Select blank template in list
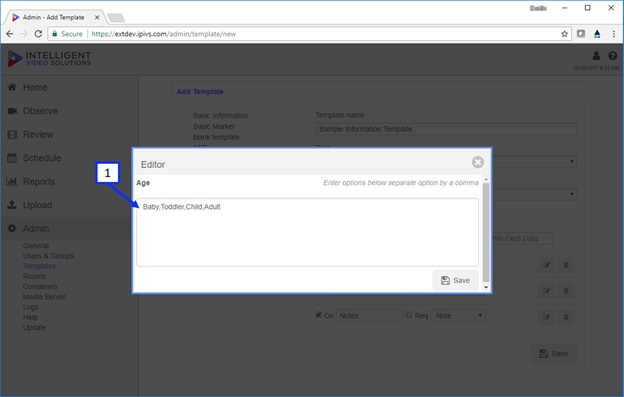 tap(216, 137)
